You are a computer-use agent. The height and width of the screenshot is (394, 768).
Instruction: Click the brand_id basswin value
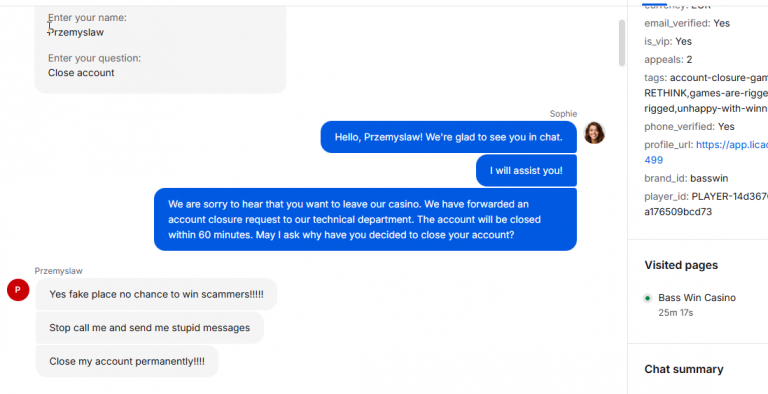[707, 178]
